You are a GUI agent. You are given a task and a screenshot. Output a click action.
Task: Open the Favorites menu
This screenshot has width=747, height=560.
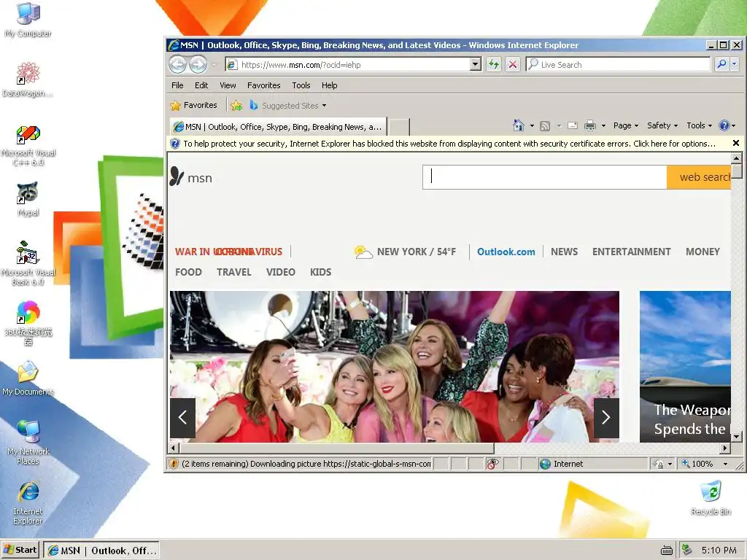[263, 85]
